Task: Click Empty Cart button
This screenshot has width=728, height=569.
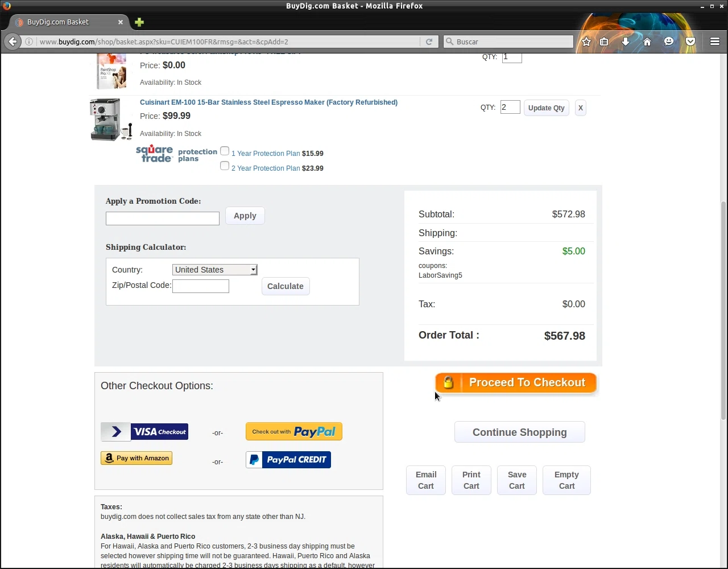Action: 567,480
